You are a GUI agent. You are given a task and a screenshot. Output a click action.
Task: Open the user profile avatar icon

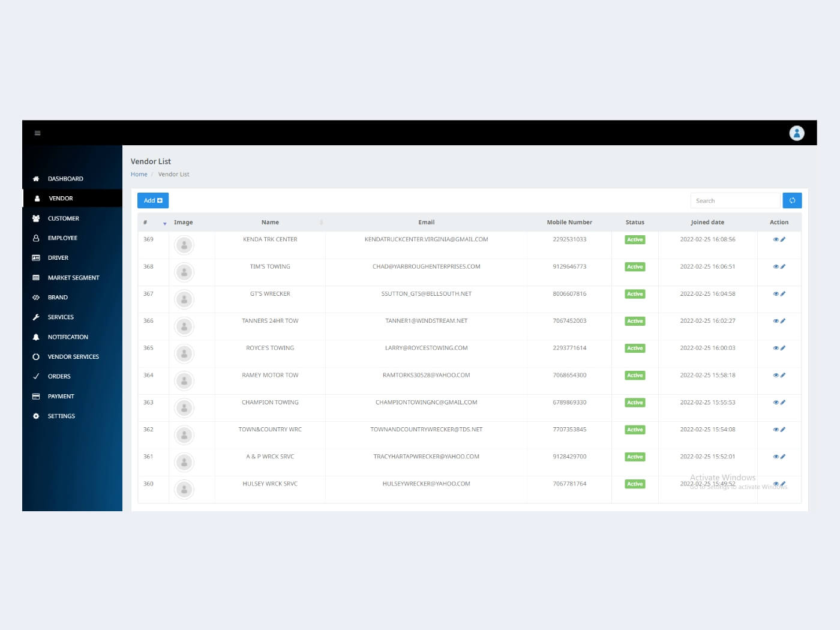coord(796,133)
